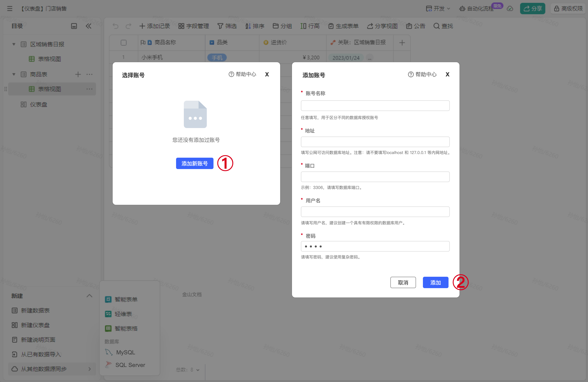Click the 添加新账号 button
The image size is (588, 382).
click(194, 163)
